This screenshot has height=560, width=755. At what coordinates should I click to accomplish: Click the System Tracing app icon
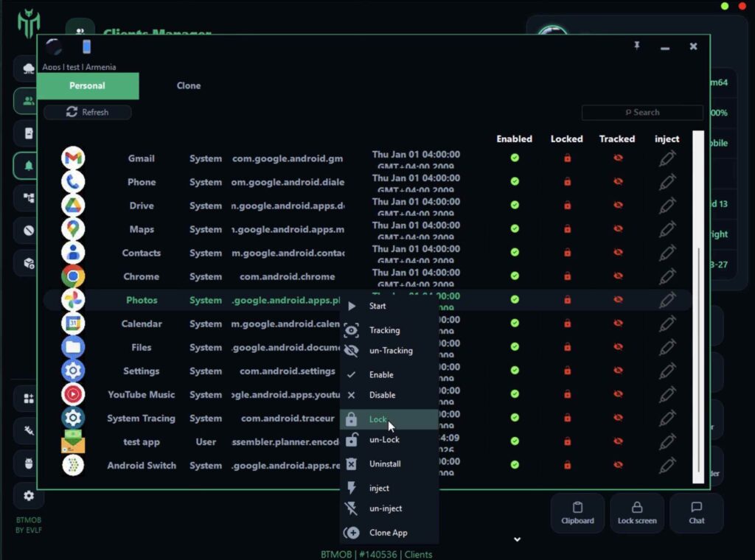(73, 418)
